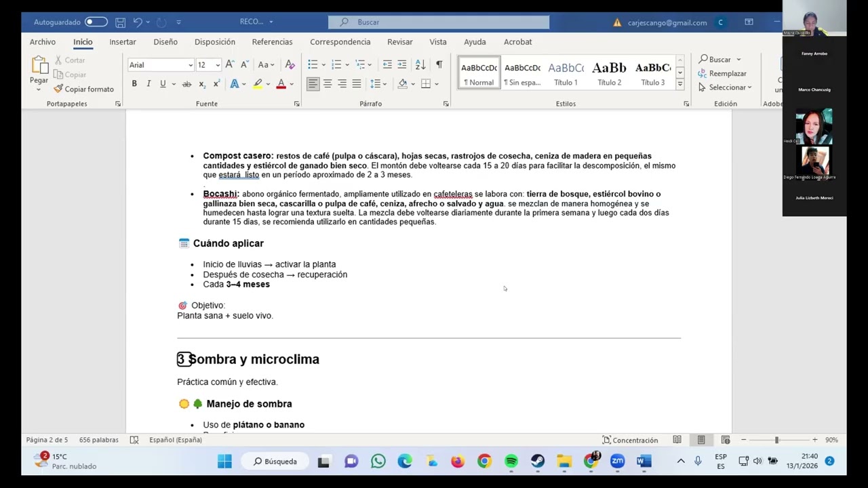The width and height of the screenshot is (868, 488).
Task: Open the font name dropdown (Arial)
Action: pyautogui.click(x=191, y=65)
